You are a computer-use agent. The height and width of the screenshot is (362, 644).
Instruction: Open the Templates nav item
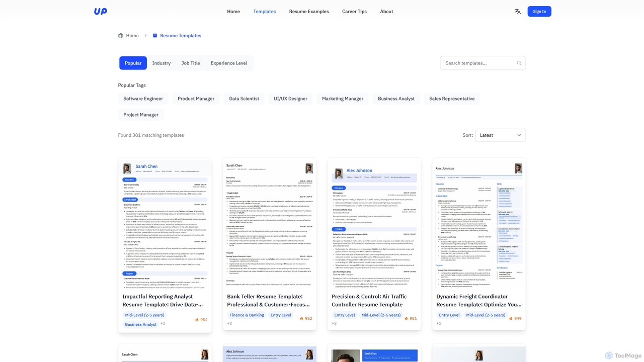tap(265, 11)
